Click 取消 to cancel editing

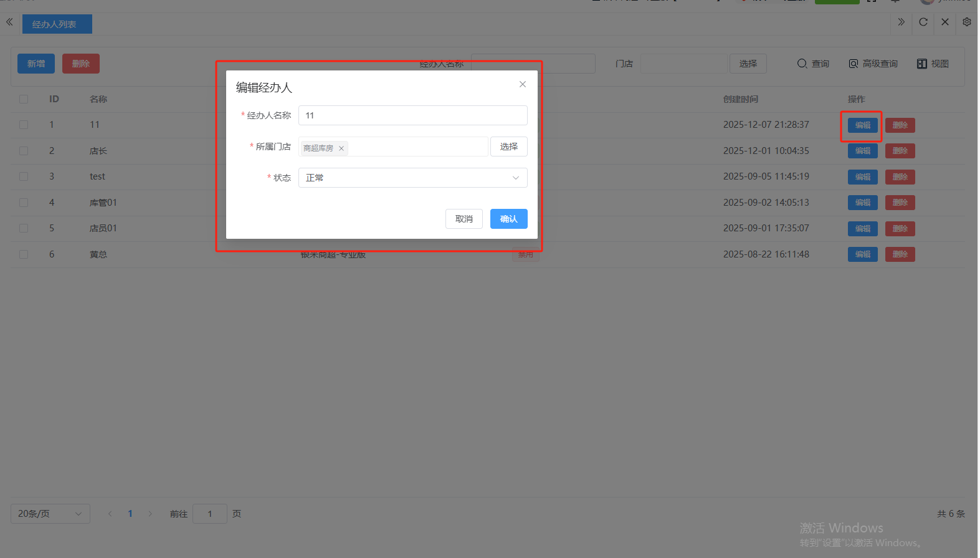(464, 219)
